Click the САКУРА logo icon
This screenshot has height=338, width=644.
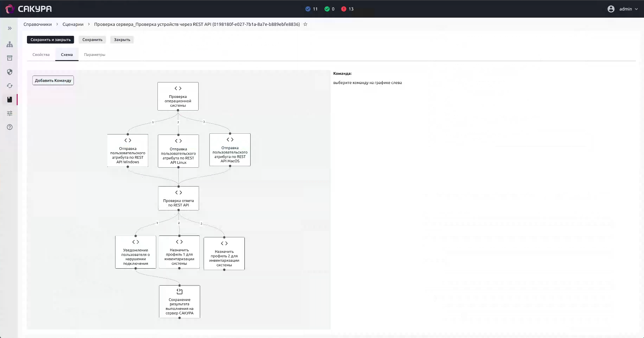[x=10, y=9]
